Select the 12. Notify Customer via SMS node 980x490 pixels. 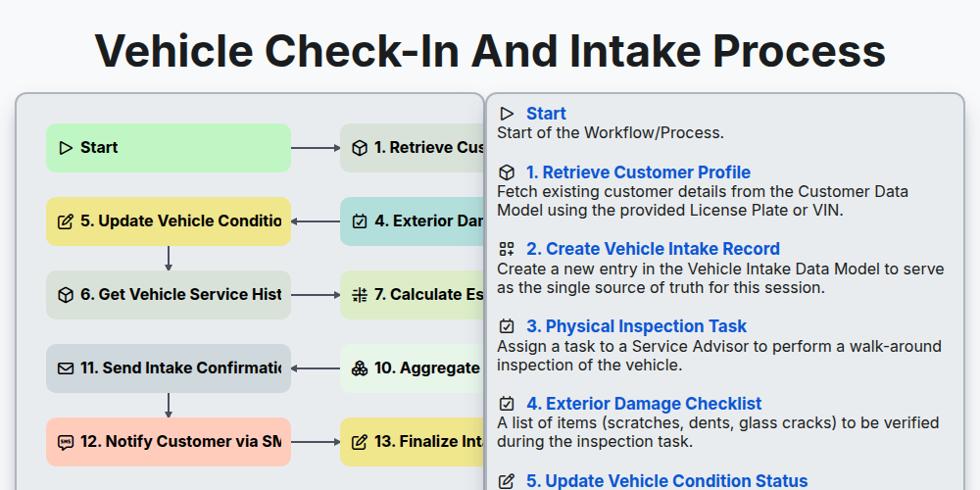pos(169,443)
